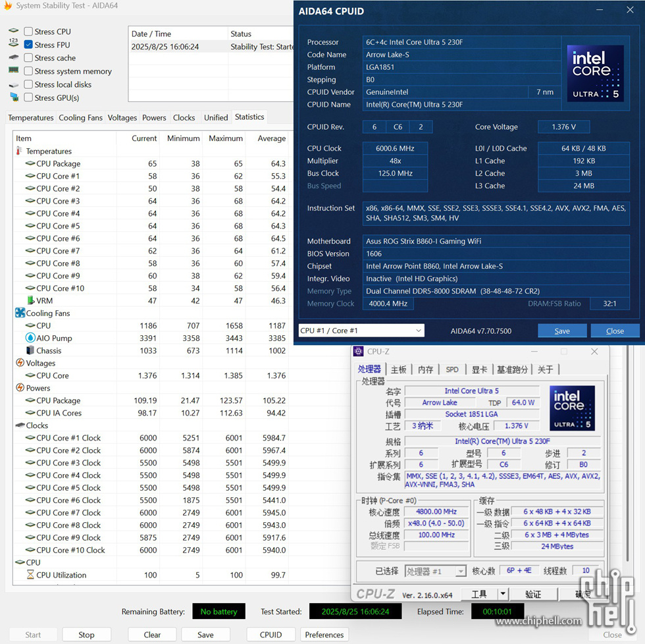
Task: Open the CPU #1 / Core #1 dropdown
Action: click(361, 331)
